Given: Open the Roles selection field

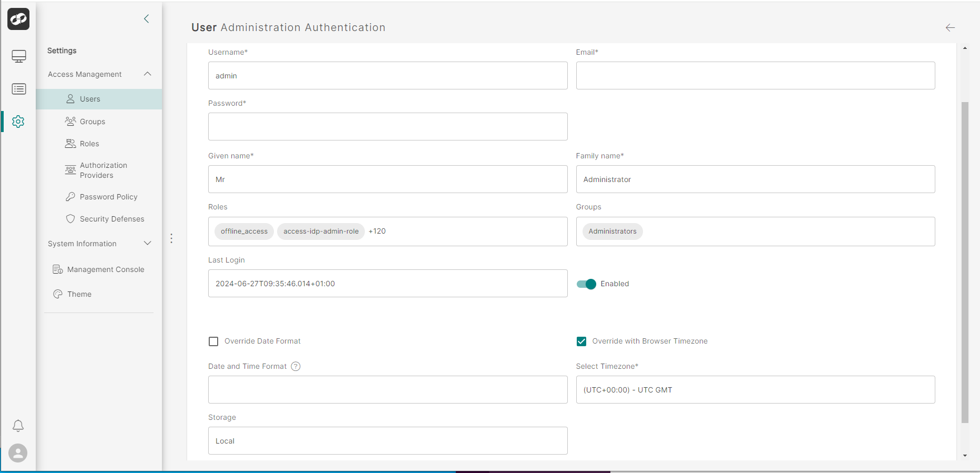Looking at the screenshot, I should click(x=388, y=232).
